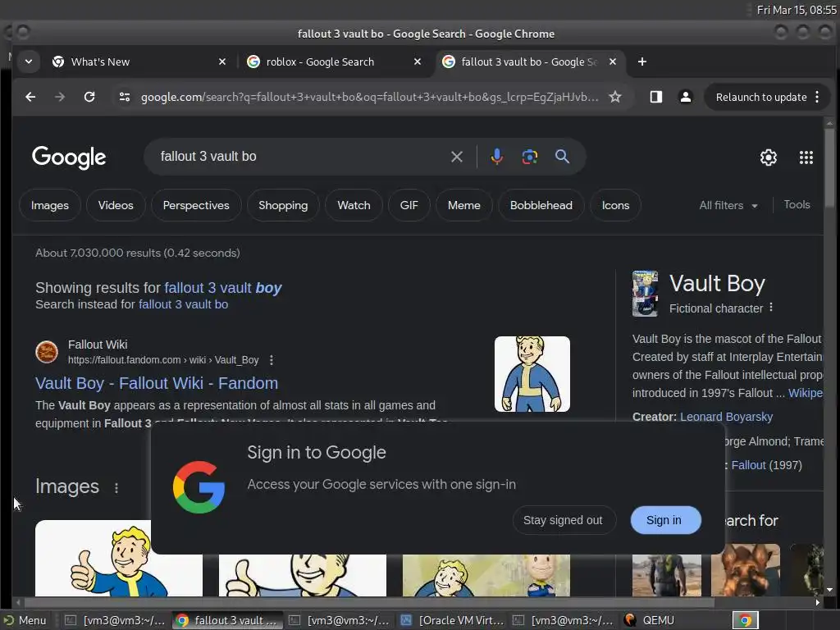
Task: Reload the current page
Action: click(x=89, y=97)
